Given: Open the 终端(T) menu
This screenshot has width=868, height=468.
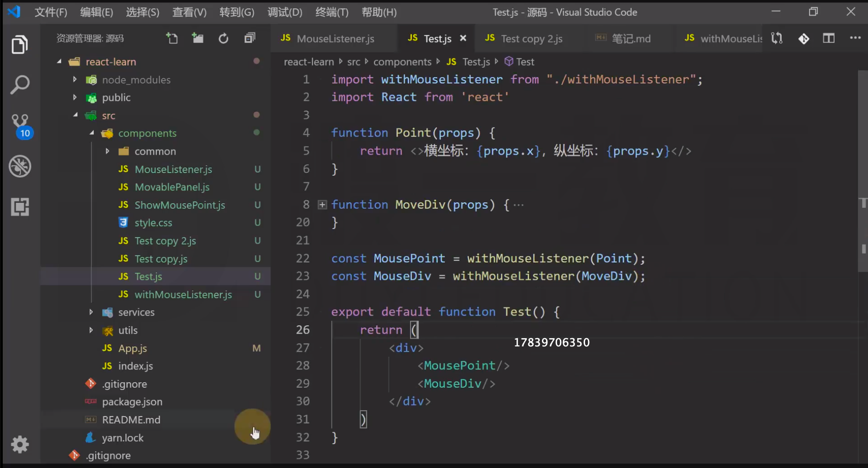Looking at the screenshot, I should pyautogui.click(x=332, y=12).
